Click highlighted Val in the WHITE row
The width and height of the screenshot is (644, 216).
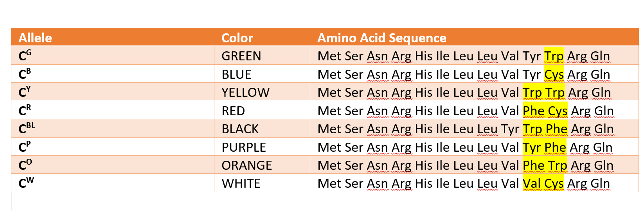point(532,183)
